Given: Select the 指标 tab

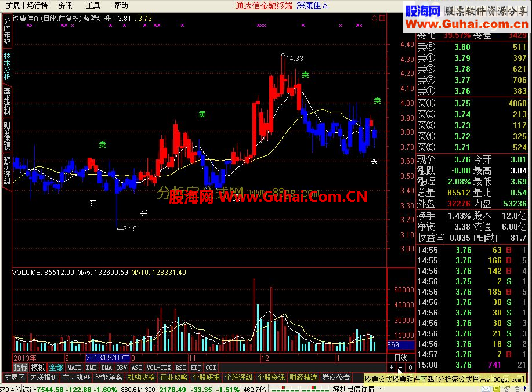Looking at the screenshot, I should coord(20,368).
